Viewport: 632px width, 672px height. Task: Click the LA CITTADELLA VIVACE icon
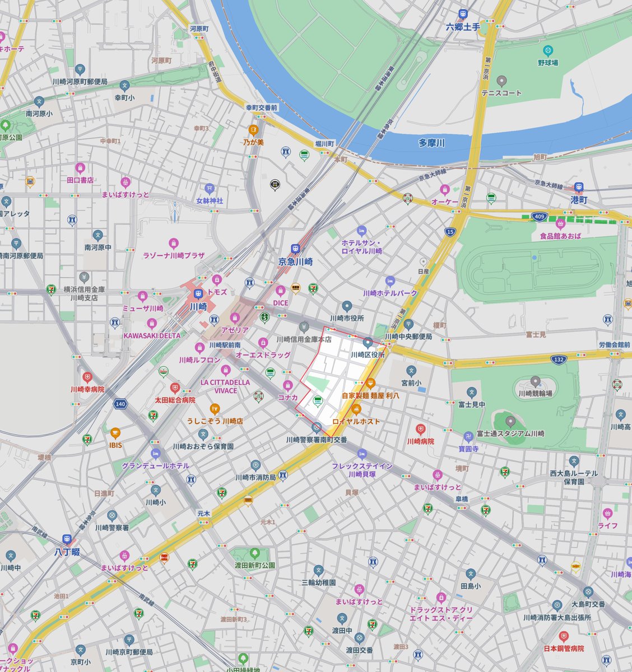coord(225,370)
